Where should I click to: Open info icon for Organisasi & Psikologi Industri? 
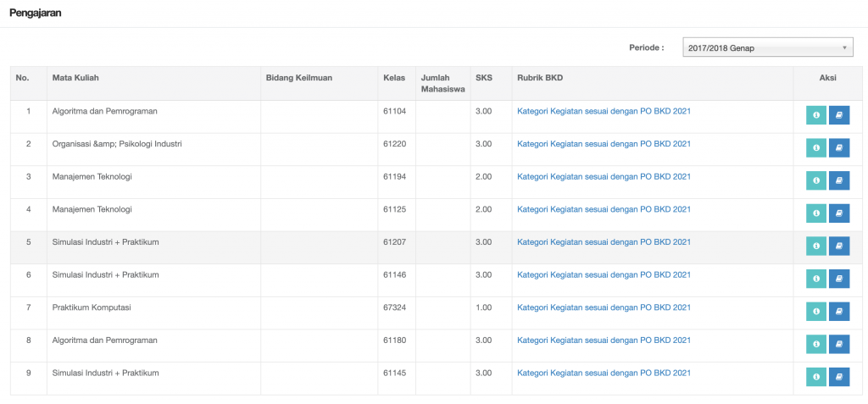(816, 147)
